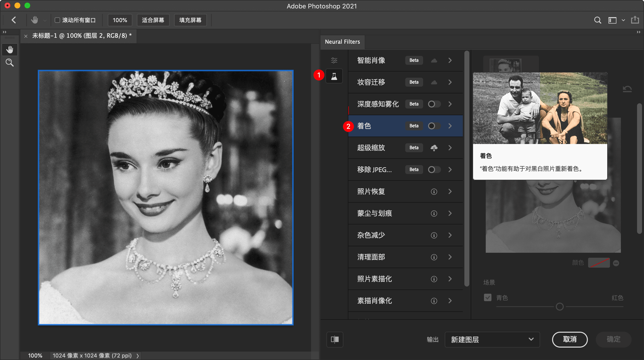
Task: Click the 取消 button
Action: [570, 339]
